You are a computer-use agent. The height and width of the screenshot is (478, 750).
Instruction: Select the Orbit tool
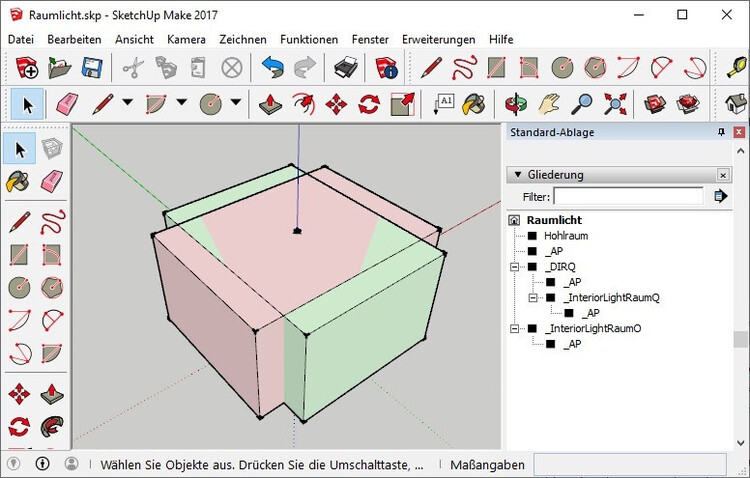click(x=516, y=103)
